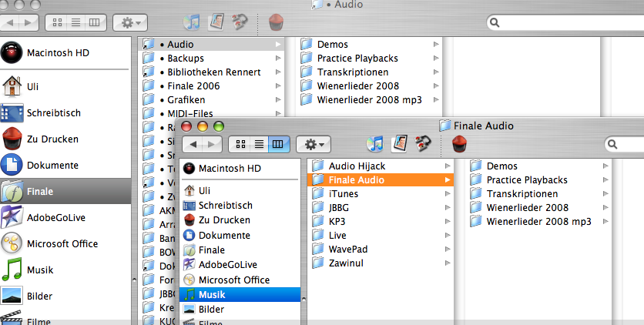This screenshot has width=644, height=325.
Task: Click forward arrow in background Audio window
Action: [x=28, y=22]
